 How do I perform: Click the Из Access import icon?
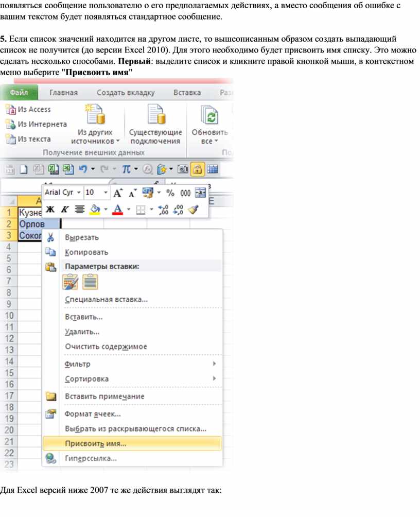pyautogui.click(x=10, y=110)
